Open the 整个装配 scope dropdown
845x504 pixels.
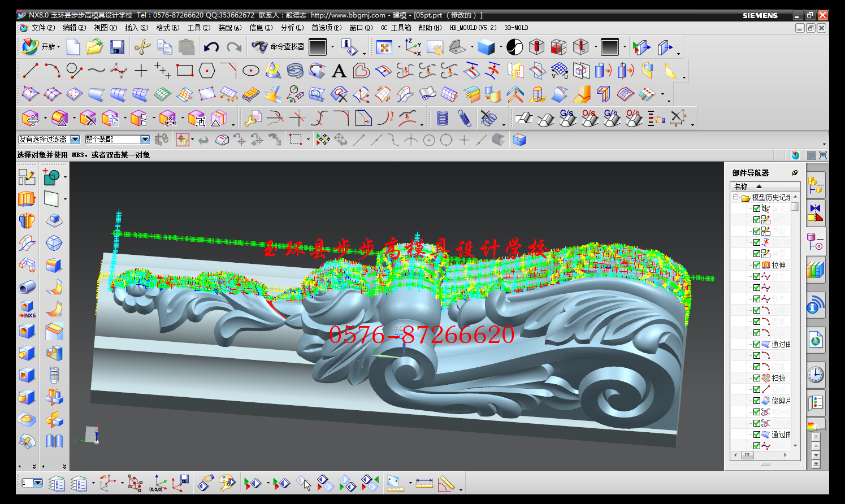tap(145, 139)
